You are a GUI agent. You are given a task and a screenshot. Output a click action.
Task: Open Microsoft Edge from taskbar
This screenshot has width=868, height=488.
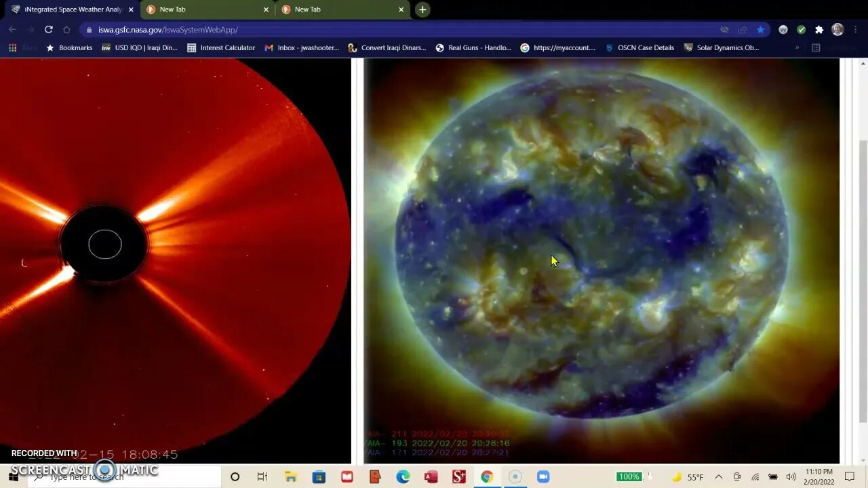point(403,476)
